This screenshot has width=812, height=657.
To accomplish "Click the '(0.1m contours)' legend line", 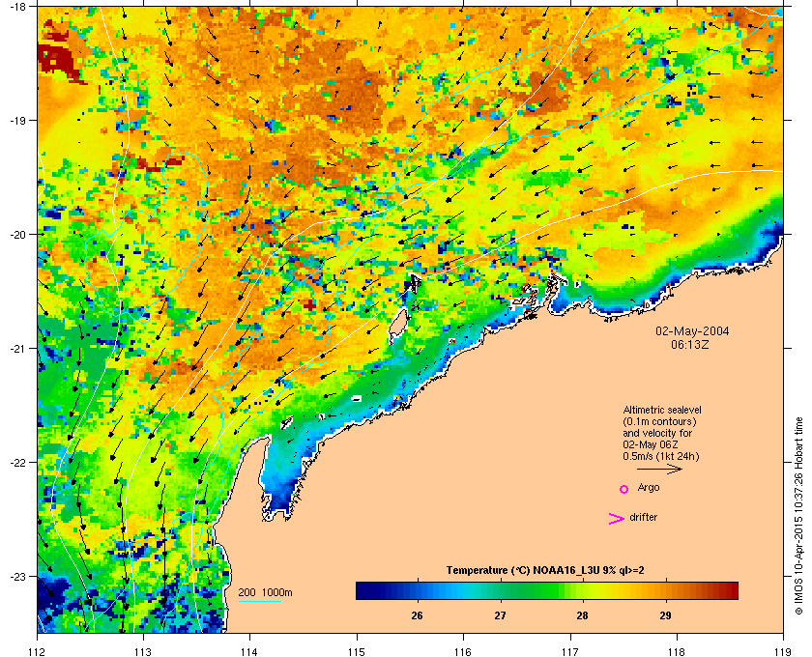I will (x=659, y=421).
